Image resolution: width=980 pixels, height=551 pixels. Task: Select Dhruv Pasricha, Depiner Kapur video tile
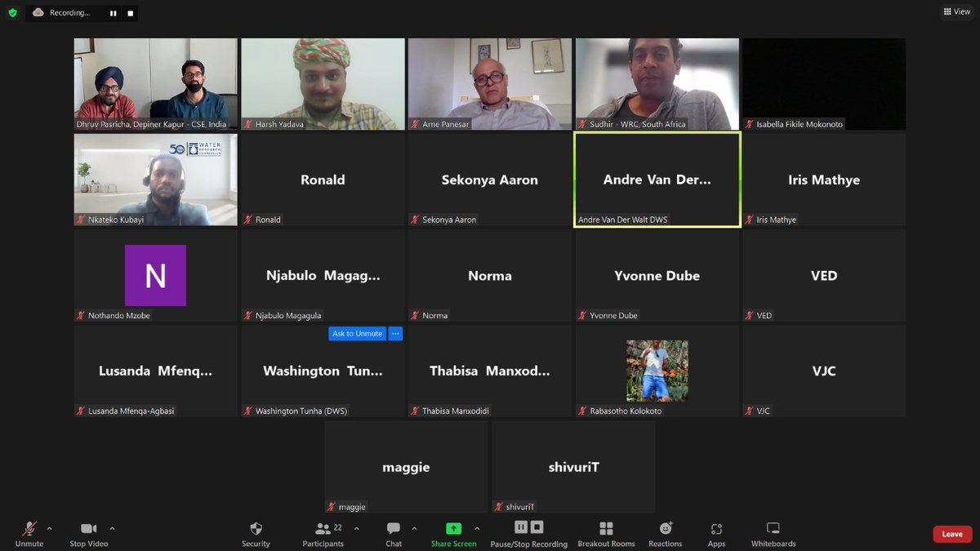(x=155, y=84)
